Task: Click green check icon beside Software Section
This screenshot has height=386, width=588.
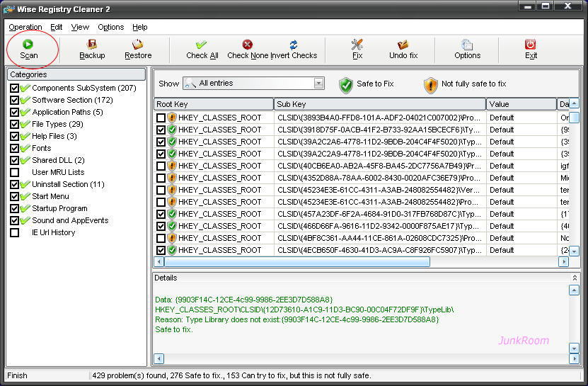Action: [x=25, y=101]
